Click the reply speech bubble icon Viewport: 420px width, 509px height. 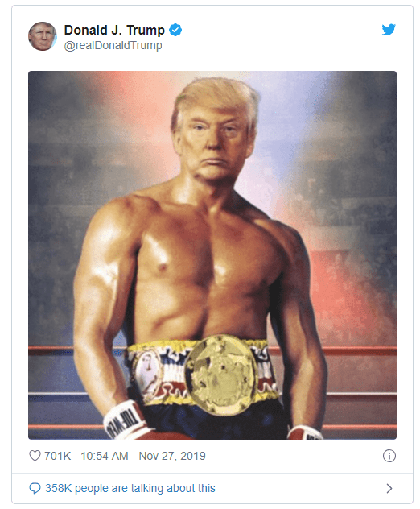[35, 488]
